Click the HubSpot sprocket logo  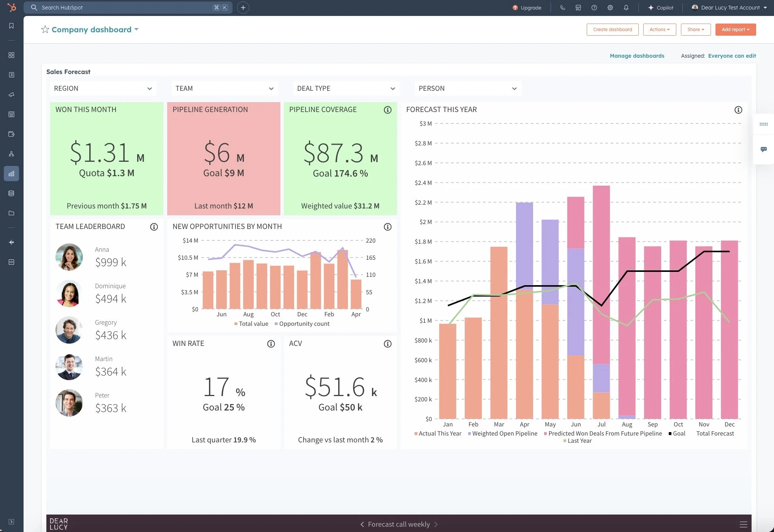(x=12, y=7)
